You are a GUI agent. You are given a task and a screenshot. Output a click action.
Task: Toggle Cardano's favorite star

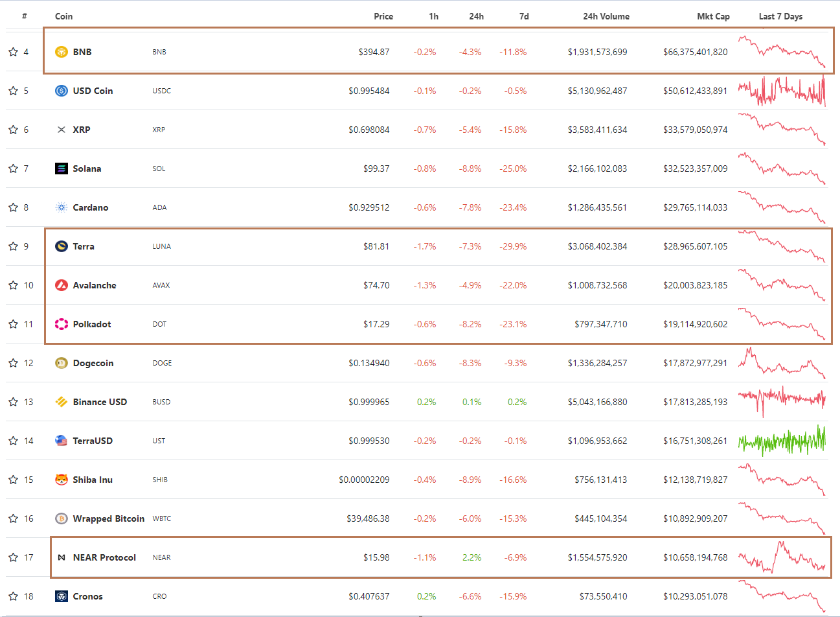click(13, 207)
